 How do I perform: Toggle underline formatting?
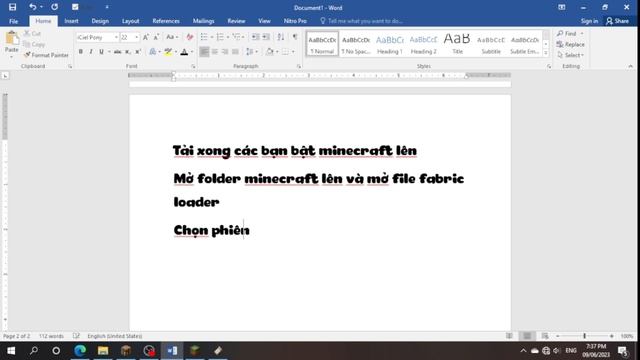[101, 52]
